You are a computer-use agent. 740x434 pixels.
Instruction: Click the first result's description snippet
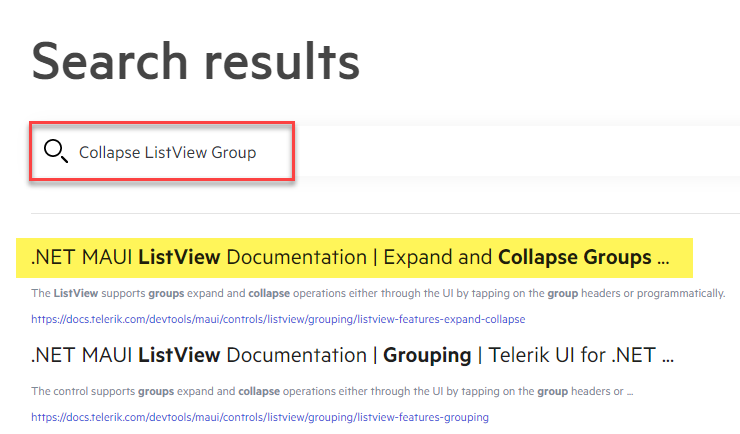tap(378, 293)
